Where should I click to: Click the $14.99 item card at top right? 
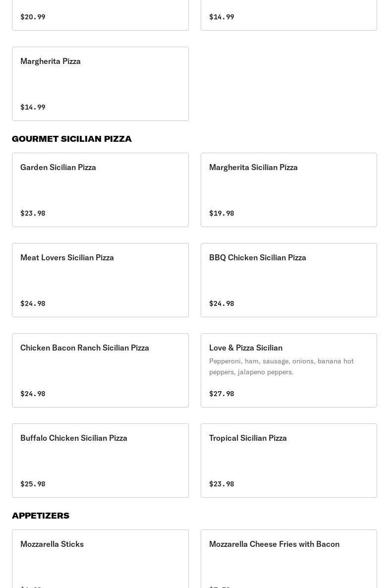click(288, 15)
